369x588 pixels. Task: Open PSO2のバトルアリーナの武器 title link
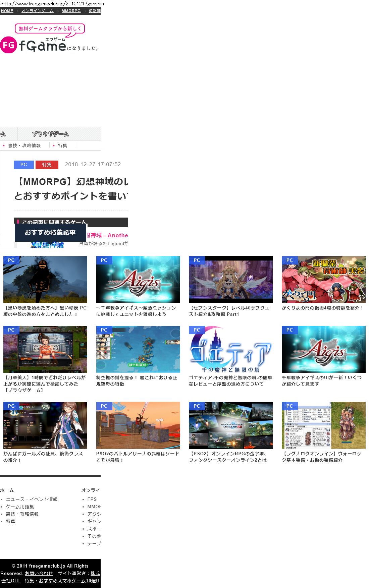tap(138, 457)
